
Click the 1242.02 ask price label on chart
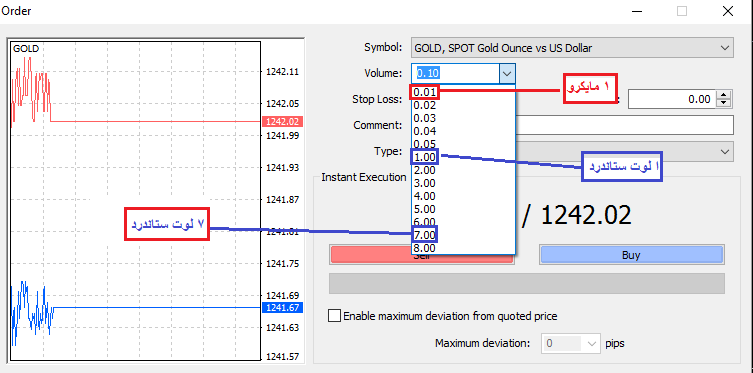(283, 121)
